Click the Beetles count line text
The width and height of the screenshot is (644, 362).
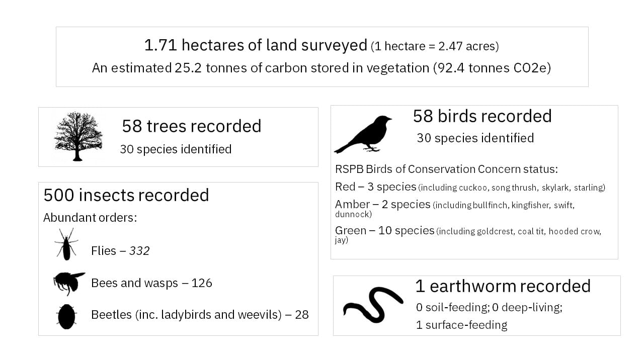[200, 315]
